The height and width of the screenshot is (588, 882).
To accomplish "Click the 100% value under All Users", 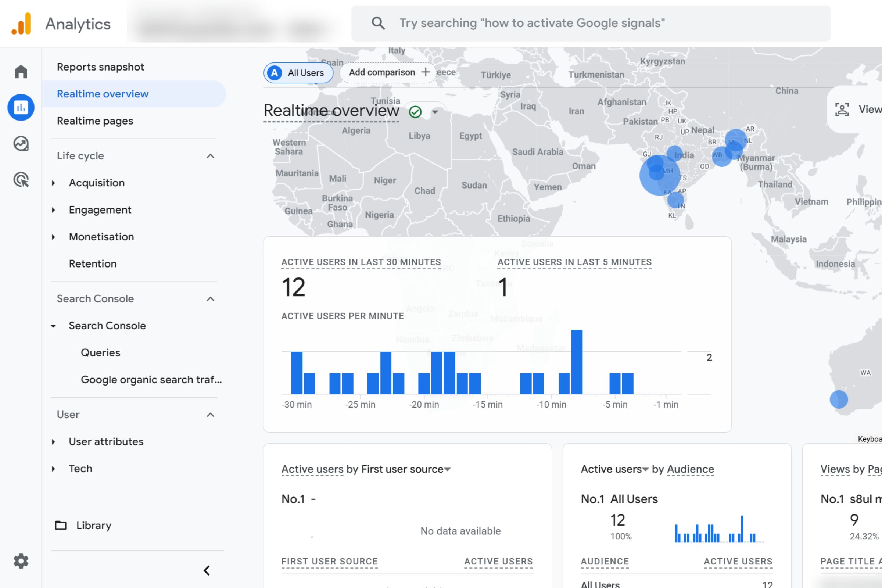I will [x=621, y=537].
